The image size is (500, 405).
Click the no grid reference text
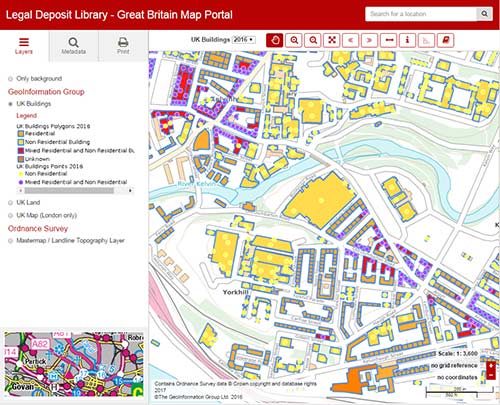click(x=454, y=366)
